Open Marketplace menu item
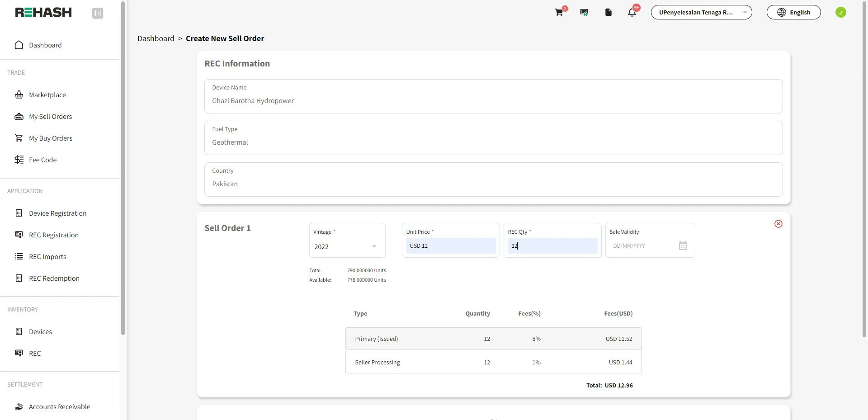The width and height of the screenshot is (868, 420). [47, 94]
